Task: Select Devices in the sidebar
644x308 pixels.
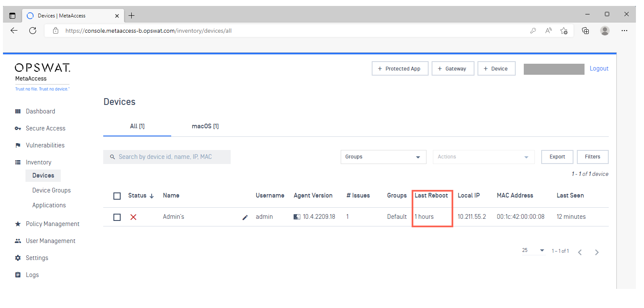Action: coord(43,175)
